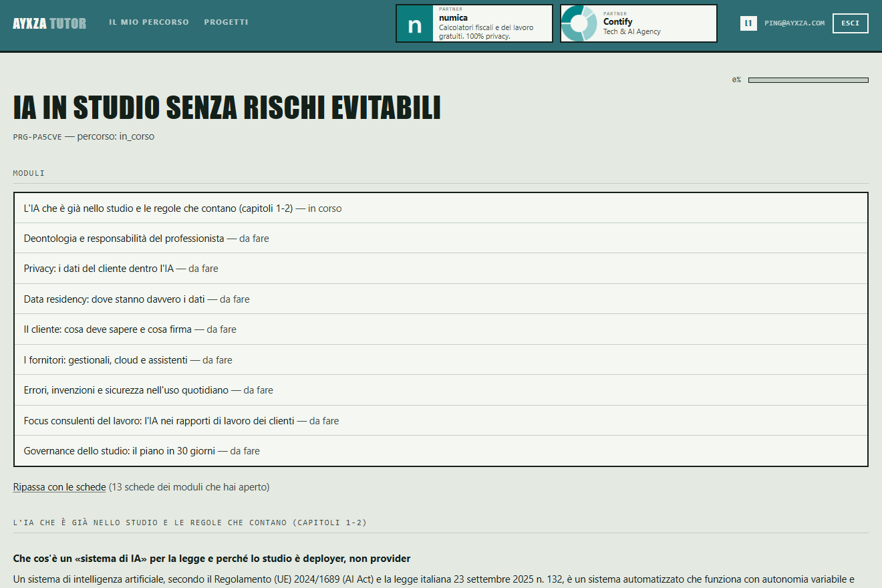Click the 0% progress value
The width and height of the screenshot is (882, 588).
pos(736,80)
